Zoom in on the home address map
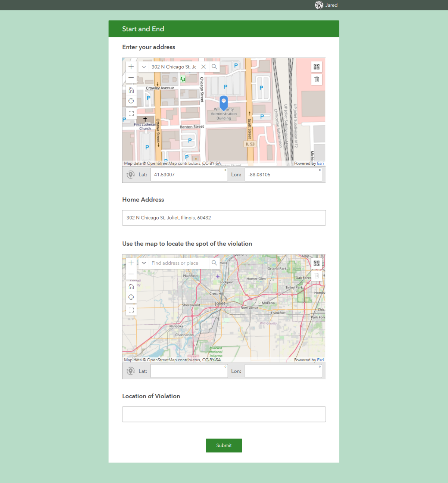The width and height of the screenshot is (448, 483). [x=131, y=66]
